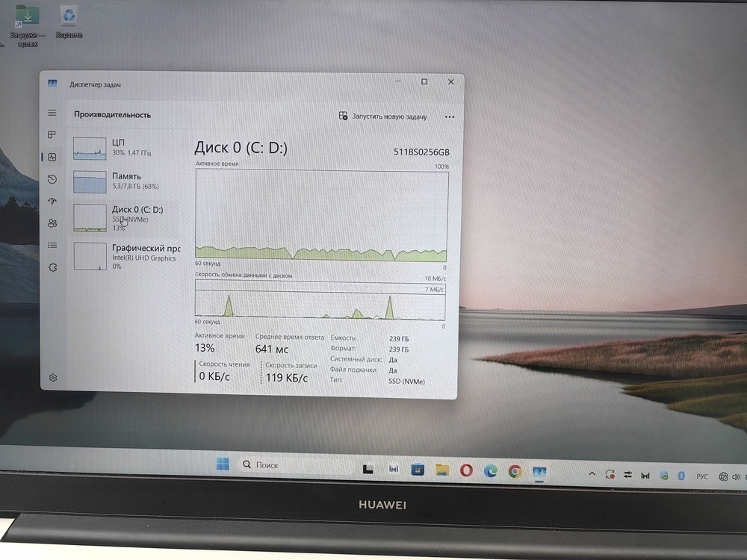The image size is (747, 560).
Task: Click the '641 мс' average response value
Action: click(272, 349)
